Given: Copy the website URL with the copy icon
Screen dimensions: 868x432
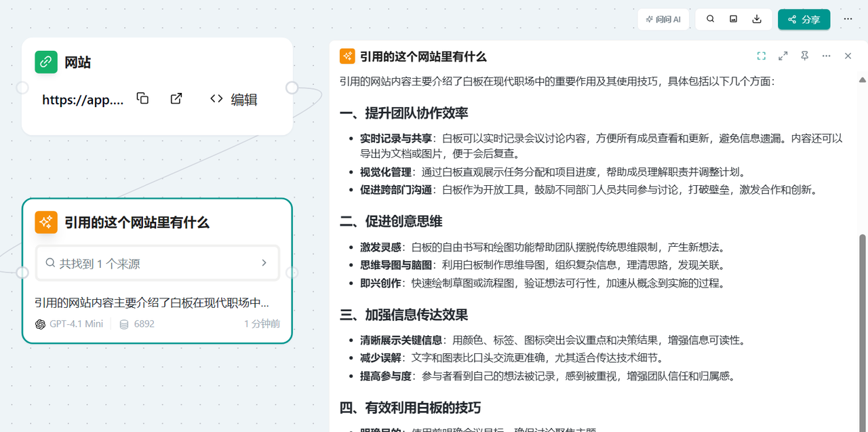Looking at the screenshot, I should pos(142,98).
